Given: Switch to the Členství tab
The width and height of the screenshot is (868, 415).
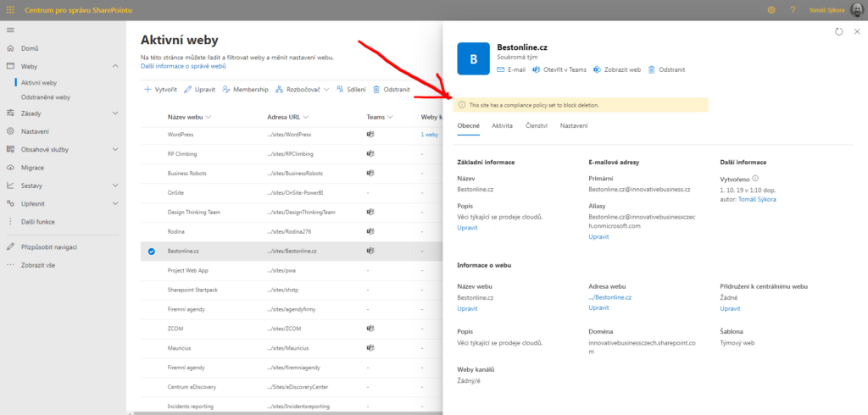Looking at the screenshot, I should pyautogui.click(x=537, y=126).
